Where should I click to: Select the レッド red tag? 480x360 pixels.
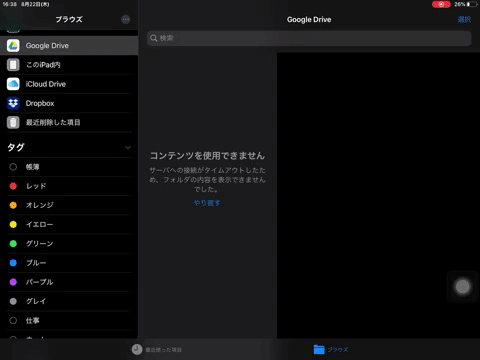coord(69,186)
